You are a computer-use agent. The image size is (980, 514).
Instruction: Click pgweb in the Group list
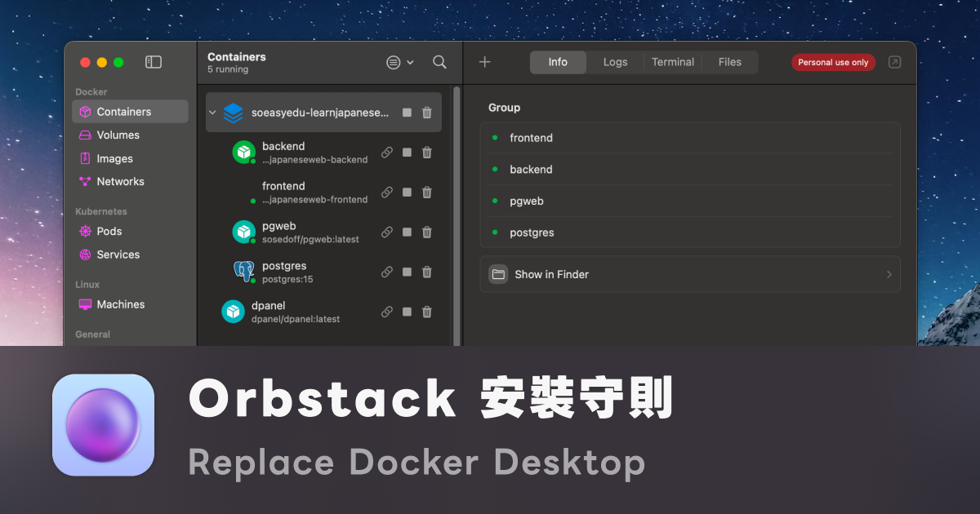(x=690, y=201)
